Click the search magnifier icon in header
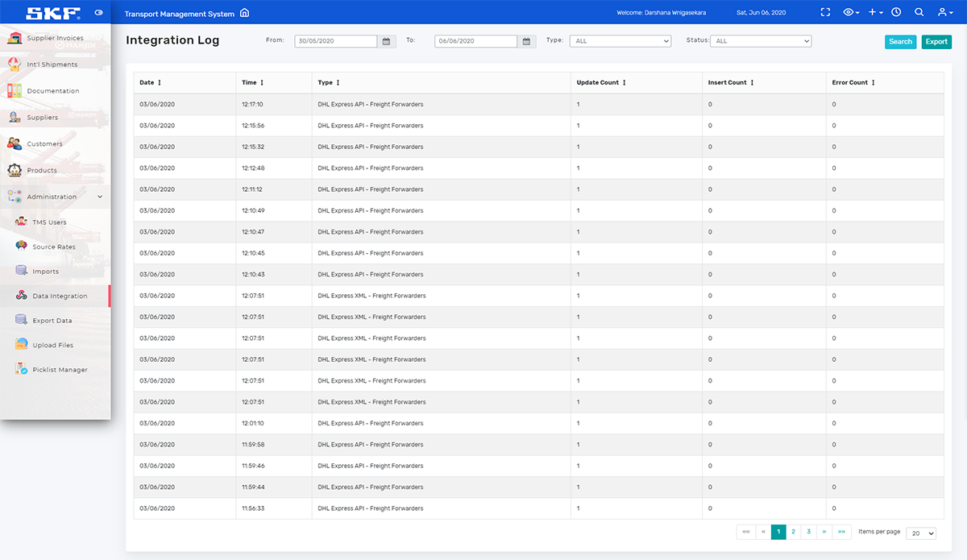This screenshot has height=560, width=967. (919, 13)
